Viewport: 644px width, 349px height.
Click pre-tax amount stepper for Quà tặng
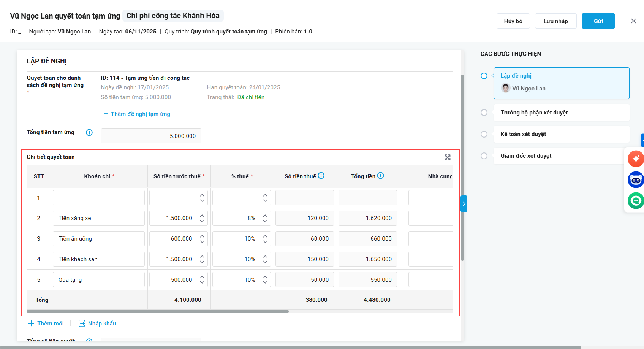tap(202, 280)
